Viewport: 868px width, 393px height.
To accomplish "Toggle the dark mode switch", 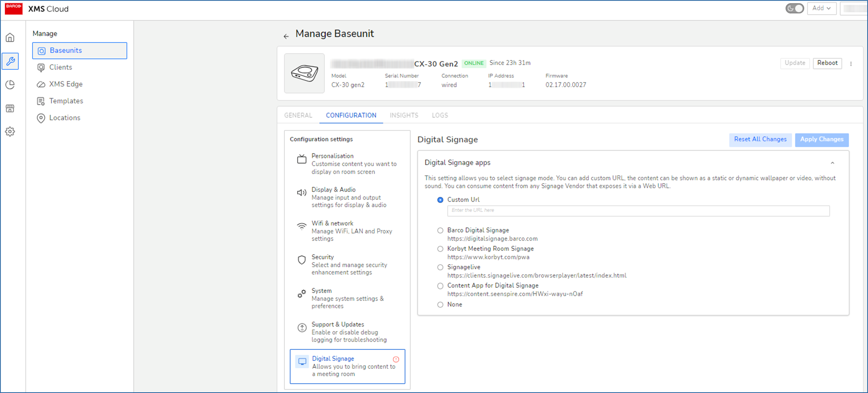I will [x=794, y=8].
